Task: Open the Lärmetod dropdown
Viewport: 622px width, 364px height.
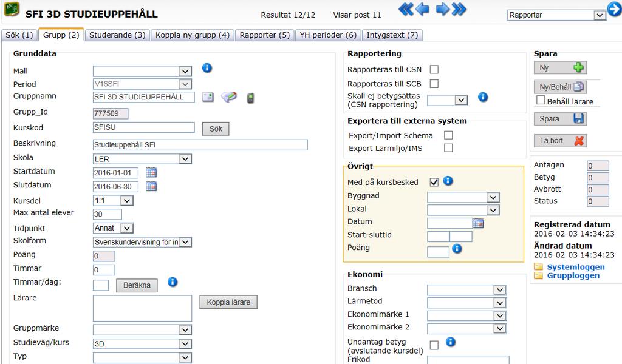Action: (x=467, y=303)
